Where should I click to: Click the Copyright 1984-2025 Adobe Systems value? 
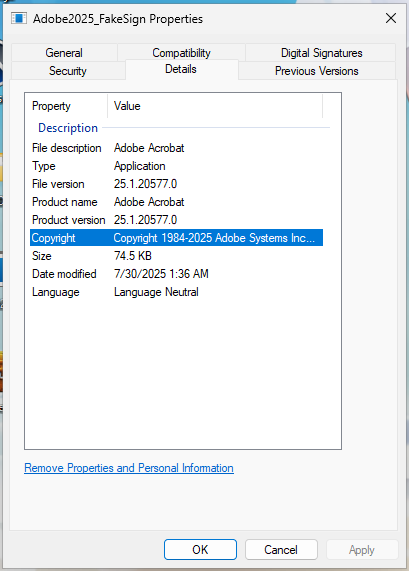pyautogui.click(x=214, y=238)
